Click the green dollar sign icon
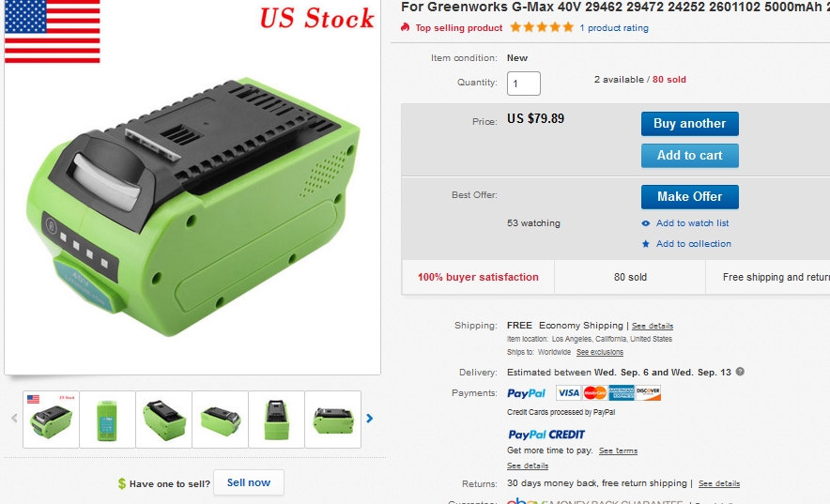Viewport: 830px width, 504px height. tap(122, 483)
